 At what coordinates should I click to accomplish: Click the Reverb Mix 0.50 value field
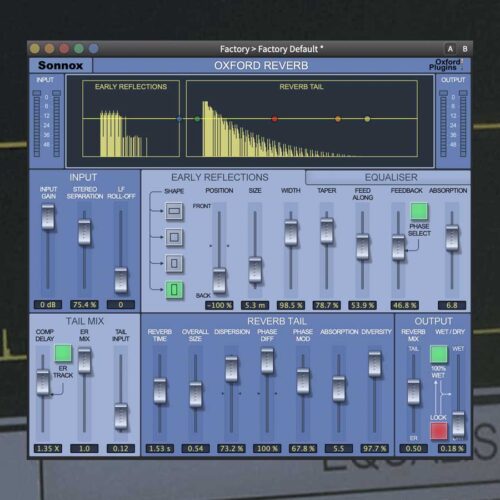tap(414, 449)
